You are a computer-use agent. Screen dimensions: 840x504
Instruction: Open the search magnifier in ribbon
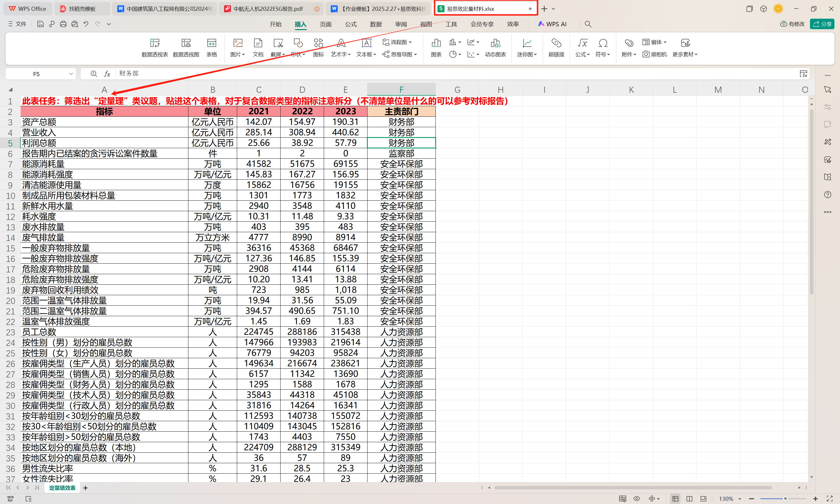(x=588, y=24)
